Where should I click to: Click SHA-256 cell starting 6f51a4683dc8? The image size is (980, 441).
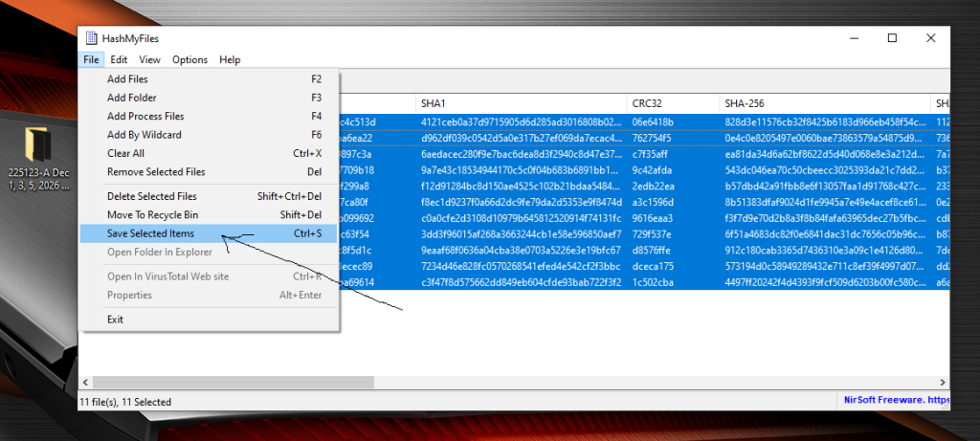825,234
